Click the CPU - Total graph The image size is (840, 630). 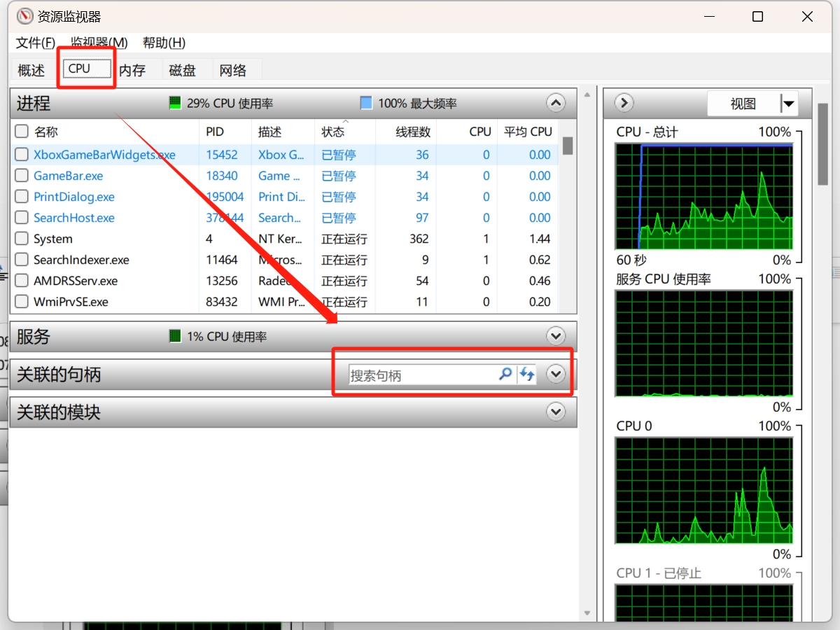click(x=703, y=197)
